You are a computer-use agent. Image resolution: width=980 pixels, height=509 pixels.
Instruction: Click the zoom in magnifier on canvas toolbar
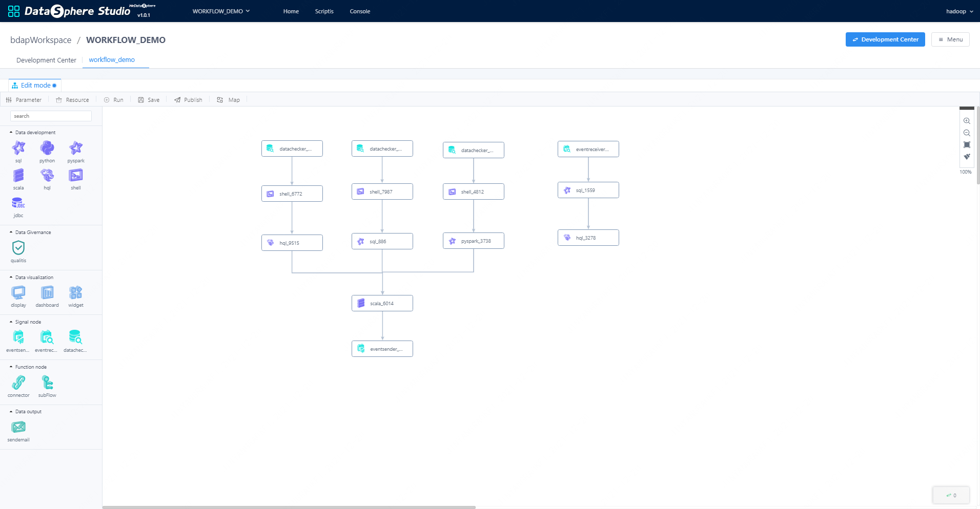click(x=967, y=121)
